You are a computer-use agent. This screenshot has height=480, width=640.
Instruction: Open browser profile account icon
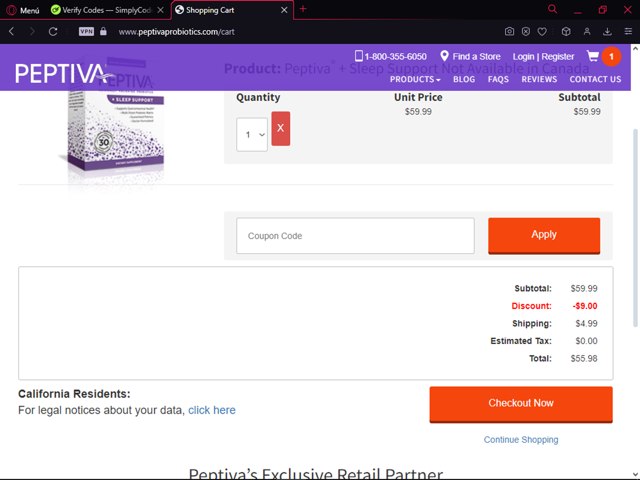[x=587, y=31]
